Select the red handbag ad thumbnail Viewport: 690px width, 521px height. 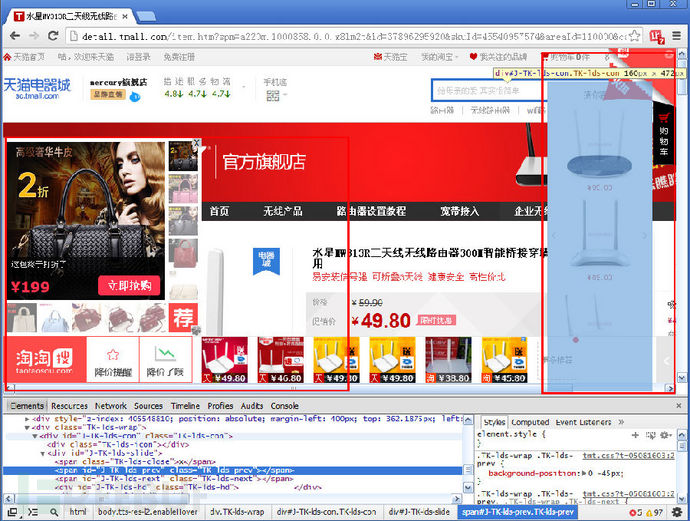183,253
